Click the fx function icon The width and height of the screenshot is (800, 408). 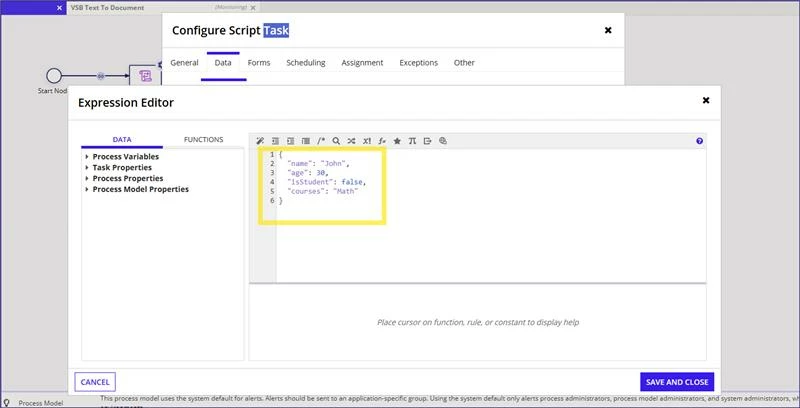pyautogui.click(x=382, y=141)
